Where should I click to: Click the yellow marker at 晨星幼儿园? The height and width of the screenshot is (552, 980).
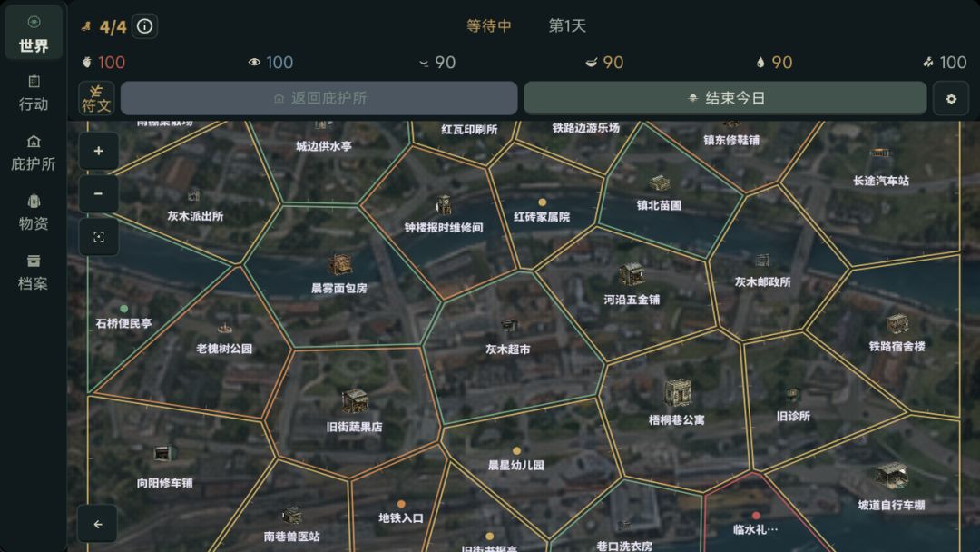(x=516, y=450)
